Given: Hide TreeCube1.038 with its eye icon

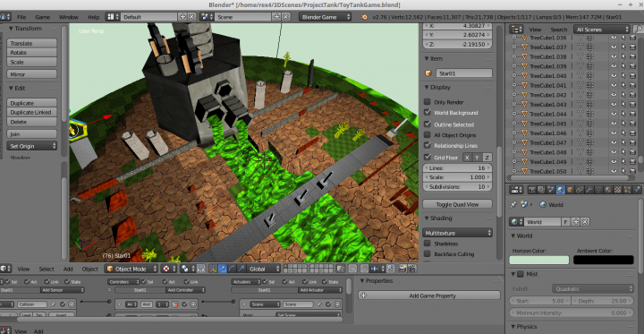Looking at the screenshot, I should coord(614,56).
